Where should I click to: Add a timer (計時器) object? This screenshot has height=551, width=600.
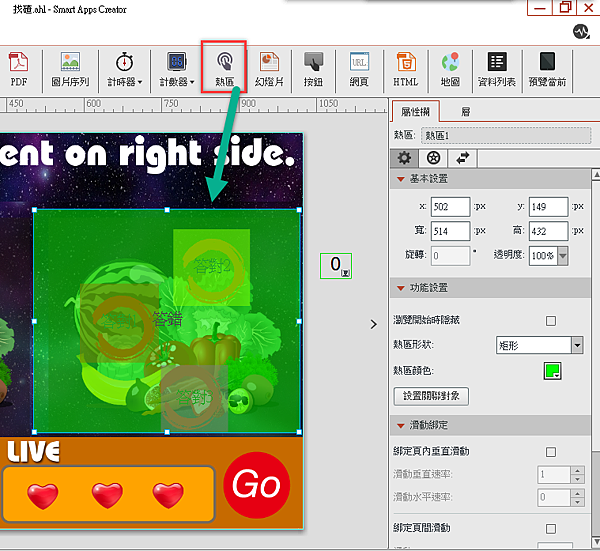(122, 69)
